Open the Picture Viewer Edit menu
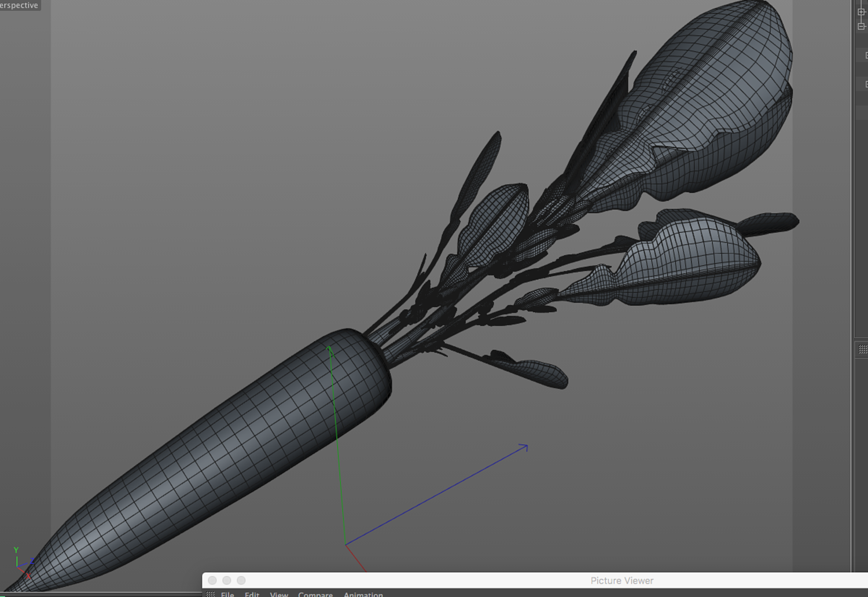 (x=252, y=594)
